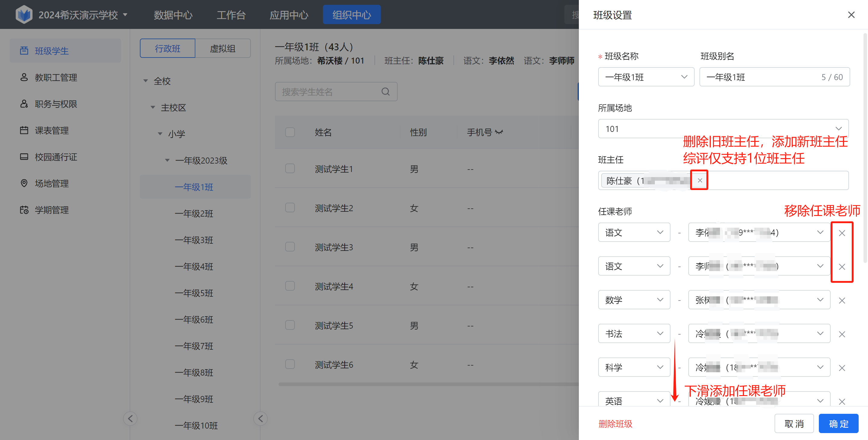This screenshot has height=440, width=868.
Task: Click the 取消 button
Action: pyautogui.click(x=794, y=423)
